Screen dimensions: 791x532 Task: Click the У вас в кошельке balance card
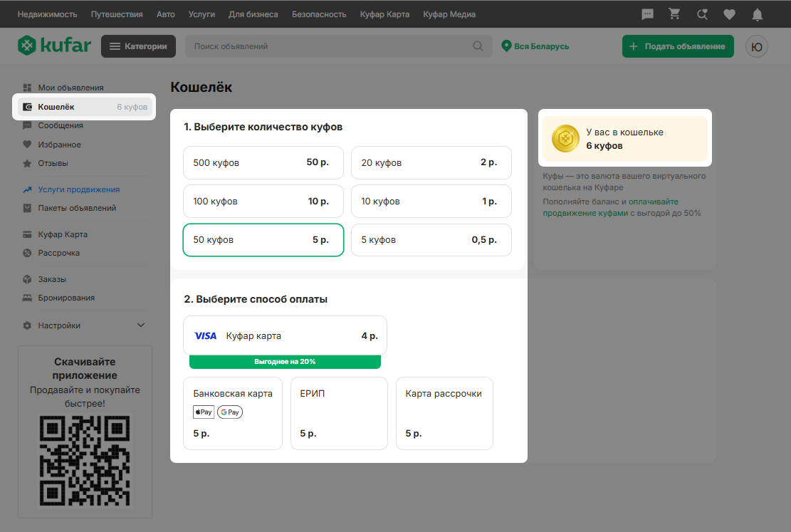(x=625, y=138)
